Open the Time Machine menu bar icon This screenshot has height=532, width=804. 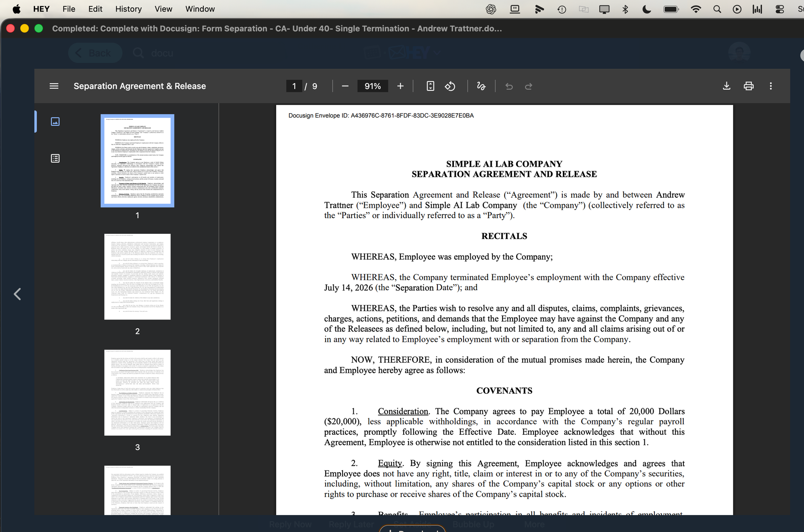(x=562, y=9)
